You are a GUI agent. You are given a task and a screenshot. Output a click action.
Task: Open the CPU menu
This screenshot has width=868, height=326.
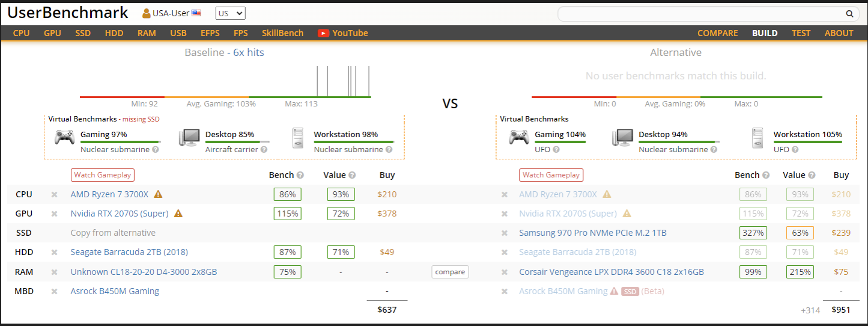pos(21,33)
